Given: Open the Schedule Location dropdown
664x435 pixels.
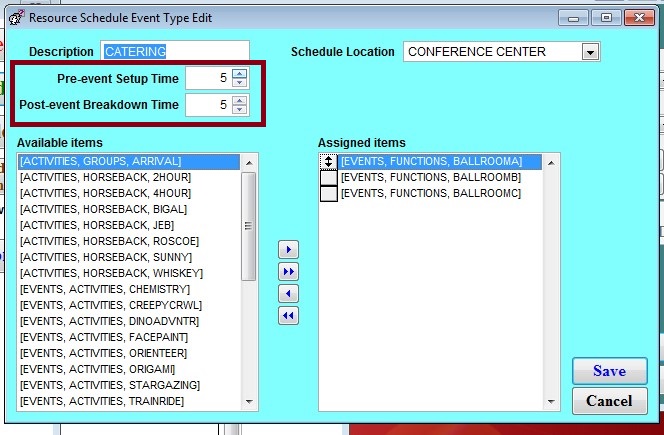Looking at the screenshot, I should pyautogui.click(x=589, y=52).
